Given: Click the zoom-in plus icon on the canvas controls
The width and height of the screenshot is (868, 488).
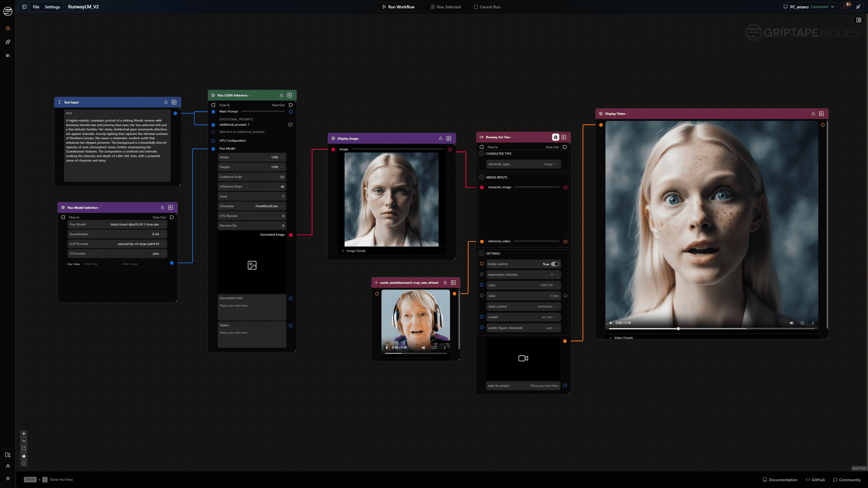Looking at the screenshot, I should tap(24, 433).
